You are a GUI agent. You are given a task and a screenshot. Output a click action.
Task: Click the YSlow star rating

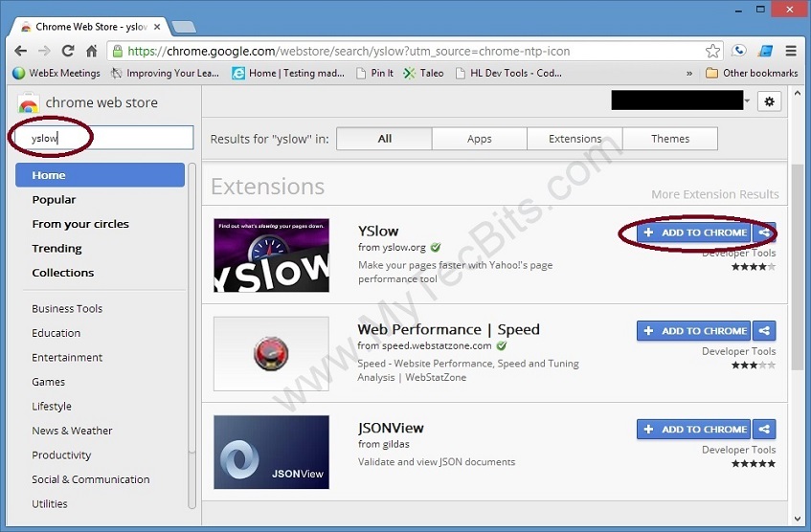753,267
